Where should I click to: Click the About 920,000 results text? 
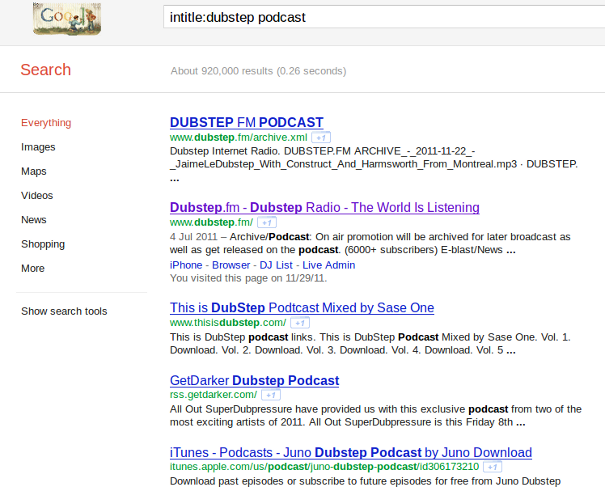click(x=259, y=71)
